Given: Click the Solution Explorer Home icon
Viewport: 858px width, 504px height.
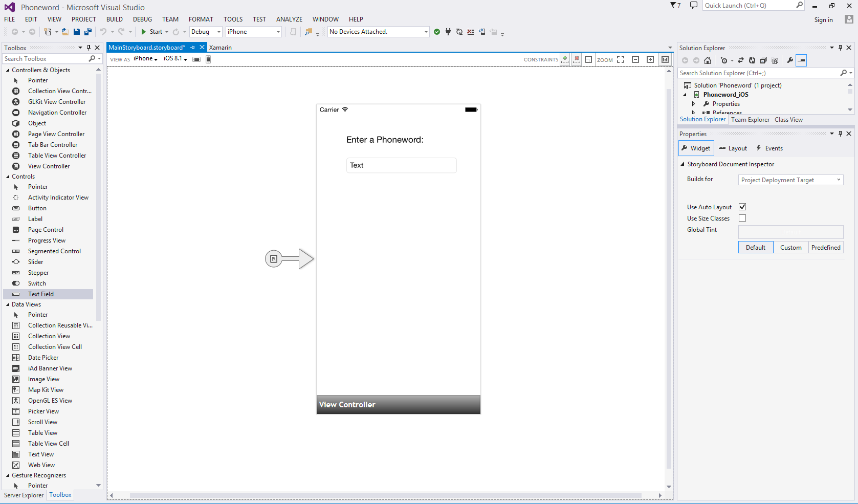Looking at the screenshot, I should coord(708,60).
